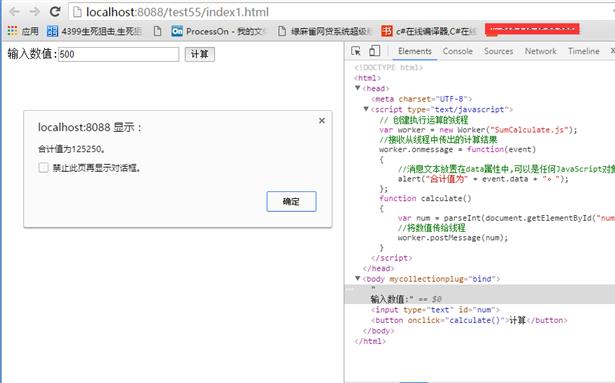Close the alert dialog with X
The height and width of the screenshot is (383, 615).
coord(322,120)
